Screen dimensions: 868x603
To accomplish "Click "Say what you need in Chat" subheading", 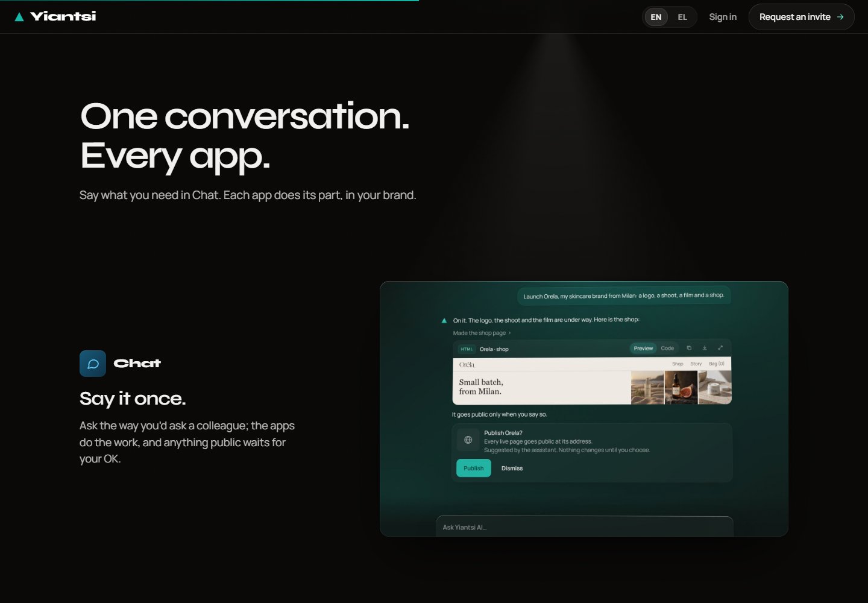I will point(248,195).
